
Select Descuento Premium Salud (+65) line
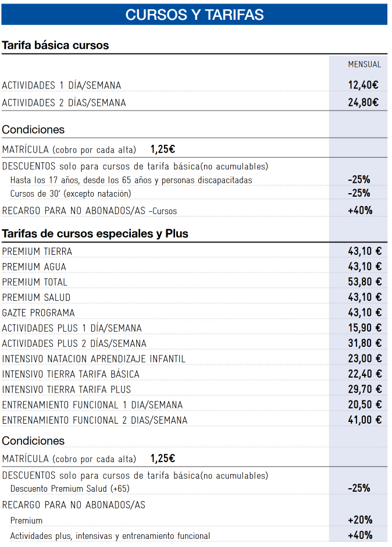[x=70, y=488]
